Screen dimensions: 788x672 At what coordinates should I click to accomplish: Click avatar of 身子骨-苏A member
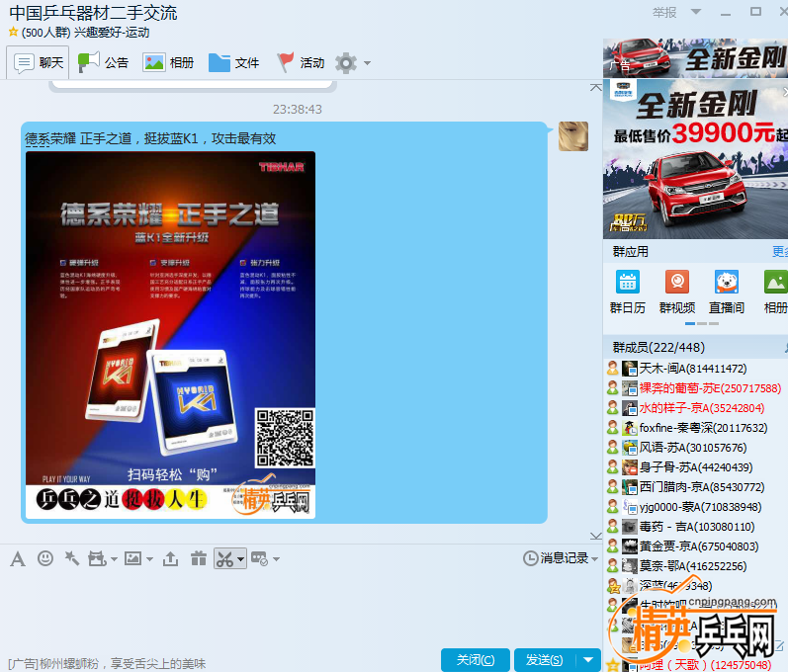click(x=629, y=467)
